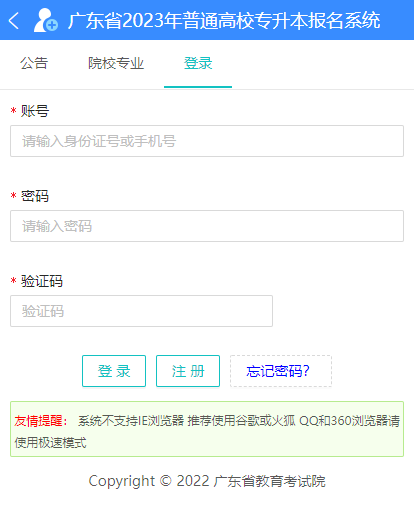Click the add-user icon in header
This screenshot has width=414, height=521.
pos(46,20)
